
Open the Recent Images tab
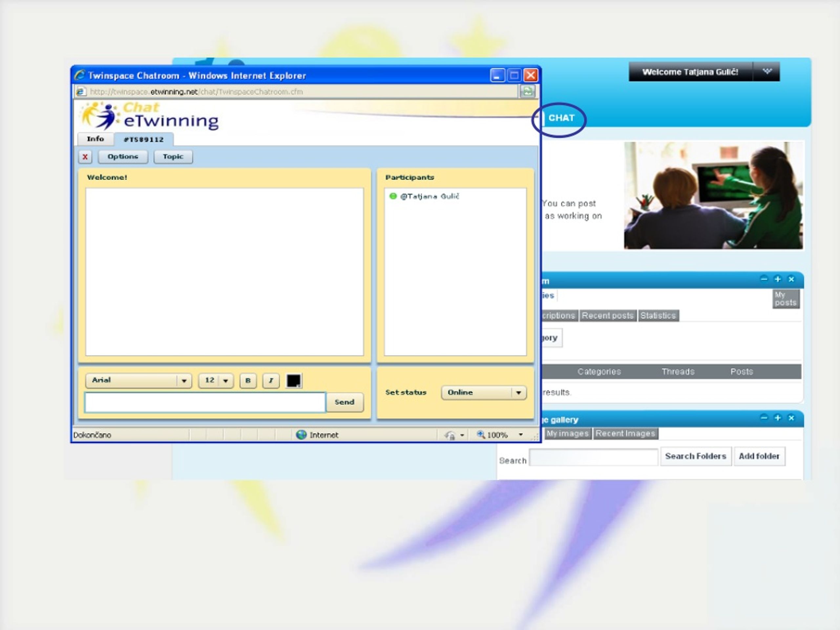[625, 433]
